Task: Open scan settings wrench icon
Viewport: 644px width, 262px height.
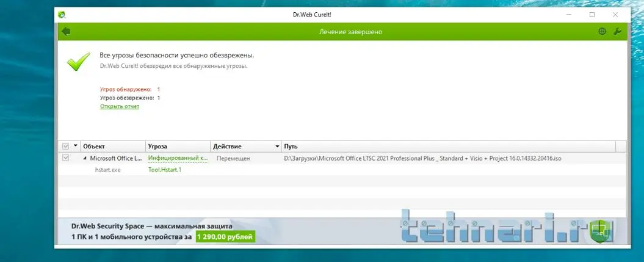Action: [617, 32]
